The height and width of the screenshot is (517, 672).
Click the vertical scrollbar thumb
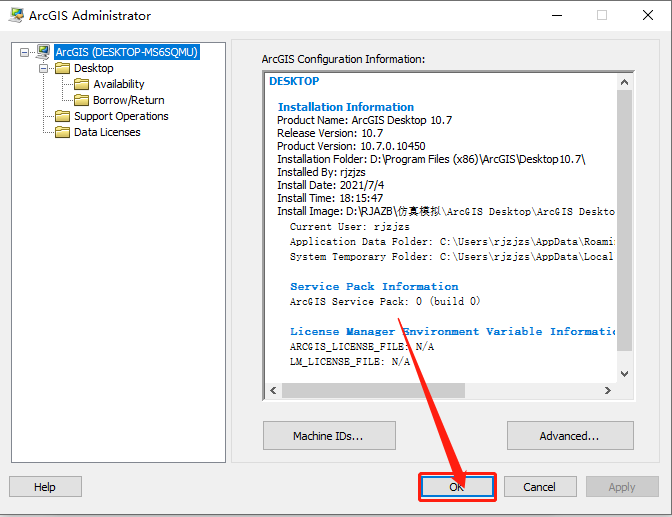pyautogui.click(x=624, y=220)
